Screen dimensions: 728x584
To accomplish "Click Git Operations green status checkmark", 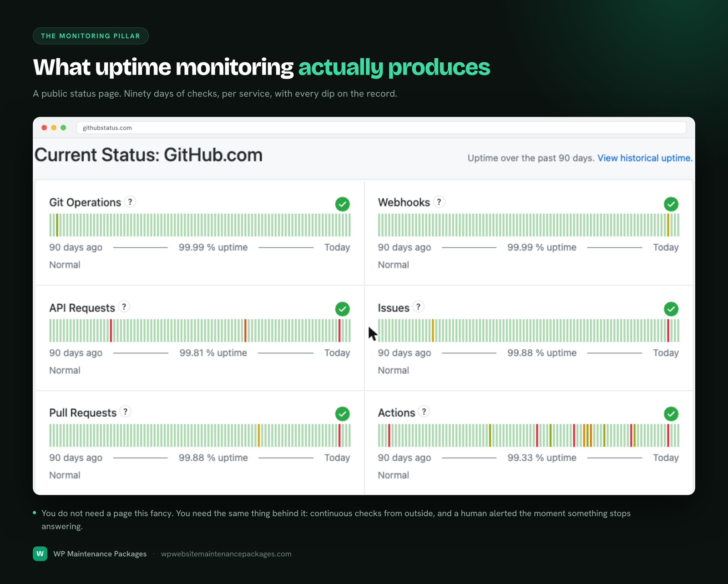I will 343,204.
